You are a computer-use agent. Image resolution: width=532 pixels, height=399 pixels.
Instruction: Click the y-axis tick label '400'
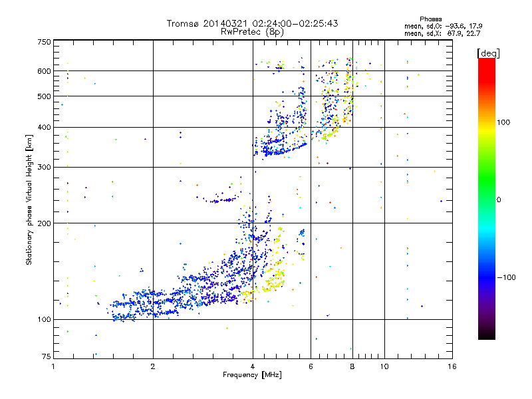tap(44, 128)
